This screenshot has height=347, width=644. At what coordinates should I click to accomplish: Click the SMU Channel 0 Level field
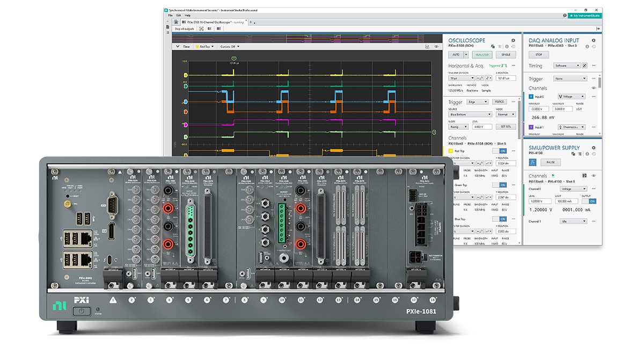(540, 201)
